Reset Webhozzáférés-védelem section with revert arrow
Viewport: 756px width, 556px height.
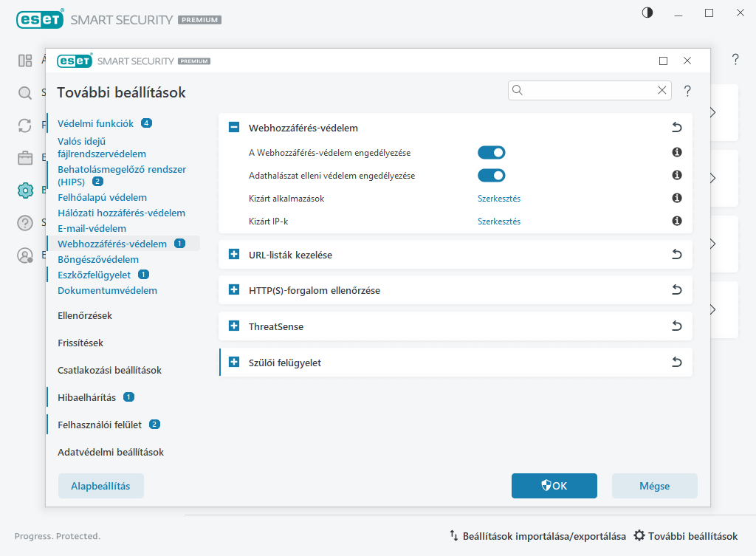(676, 128)
